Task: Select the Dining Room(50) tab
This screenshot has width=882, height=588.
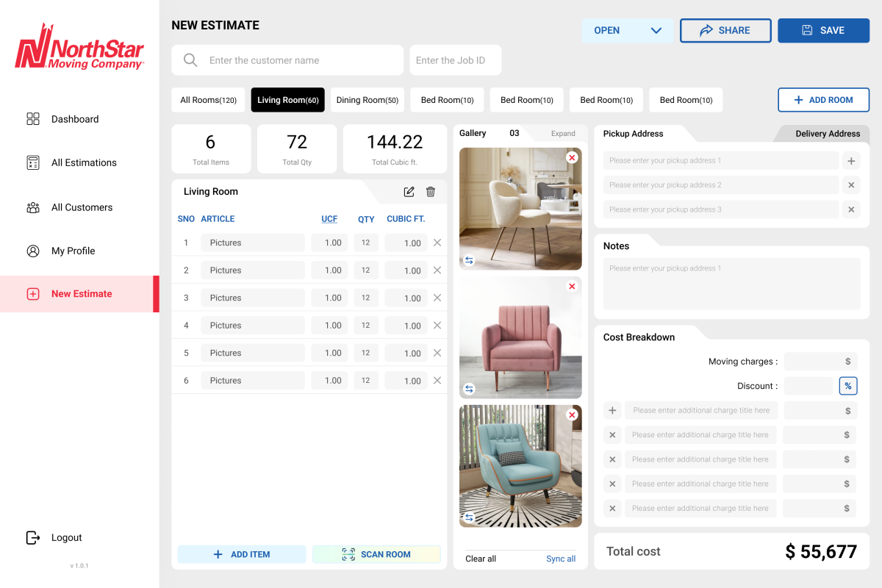Action: [367, 100]
